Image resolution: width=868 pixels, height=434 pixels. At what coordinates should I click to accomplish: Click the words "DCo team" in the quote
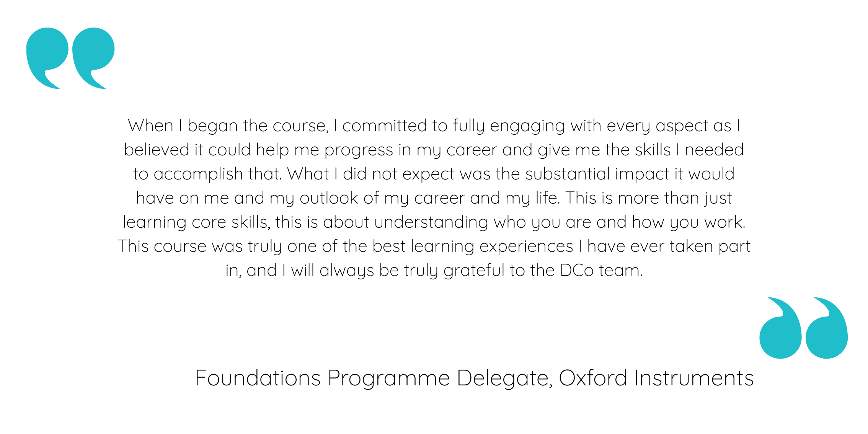coord(601,271)
